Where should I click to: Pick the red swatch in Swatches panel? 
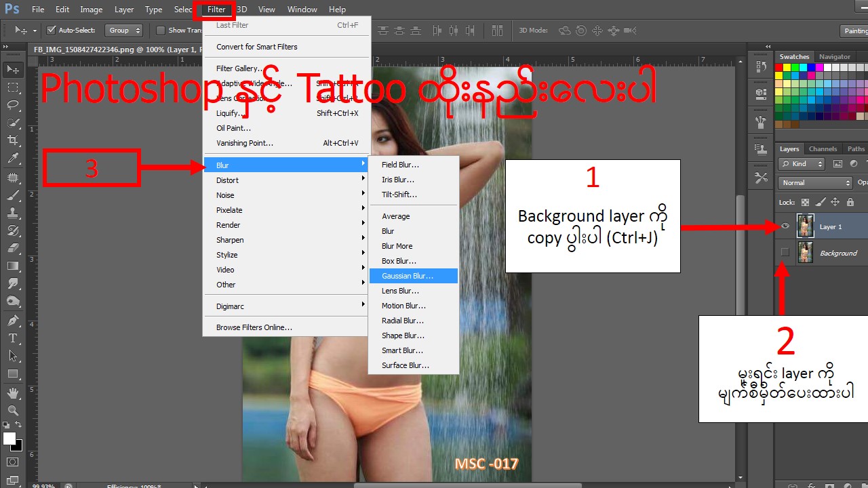tap(779, 68)
